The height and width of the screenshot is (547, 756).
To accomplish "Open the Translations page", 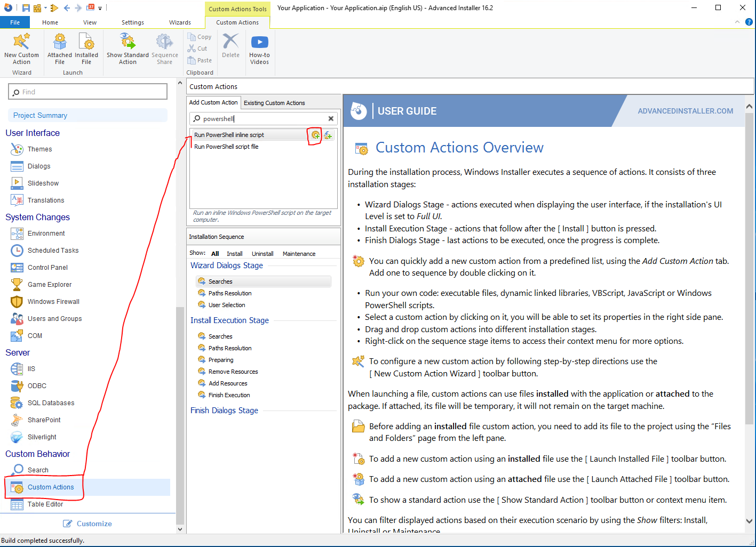I will point(46,200).
